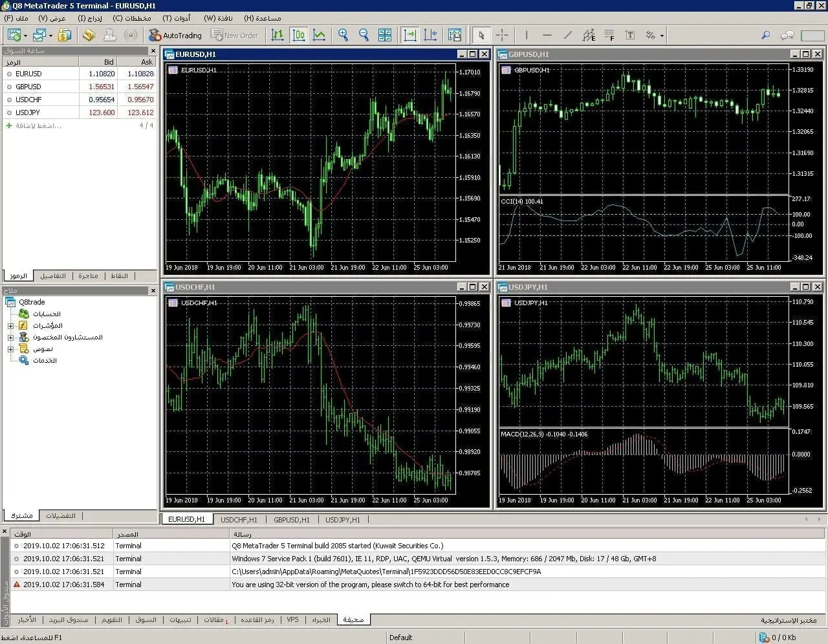This screenshot has height=644, width=828.
Task: Switch to bar chart style
Action: tap(278, 35)
